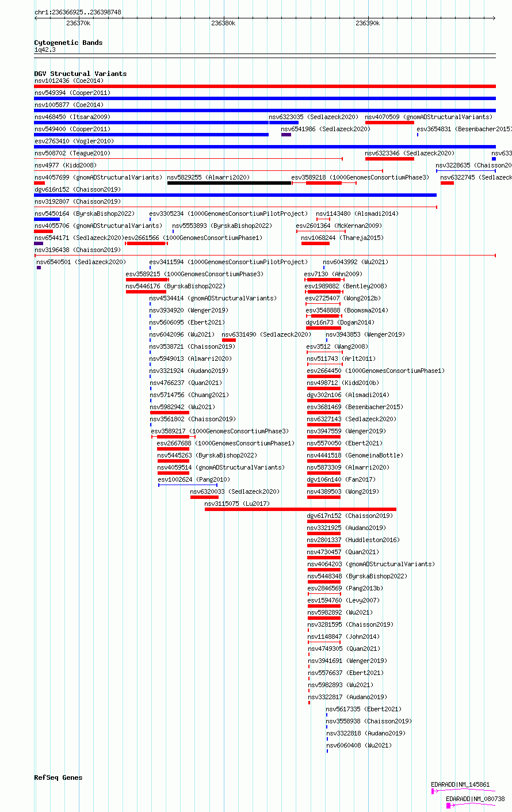Click nsv5446176 (ByrskaBishop2022) label
The image size is (512, 812).
[175, 286]
